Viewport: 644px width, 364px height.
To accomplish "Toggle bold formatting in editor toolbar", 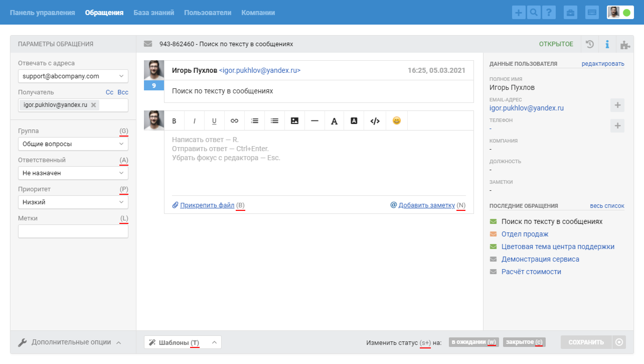I will click(x=174, y=121).
